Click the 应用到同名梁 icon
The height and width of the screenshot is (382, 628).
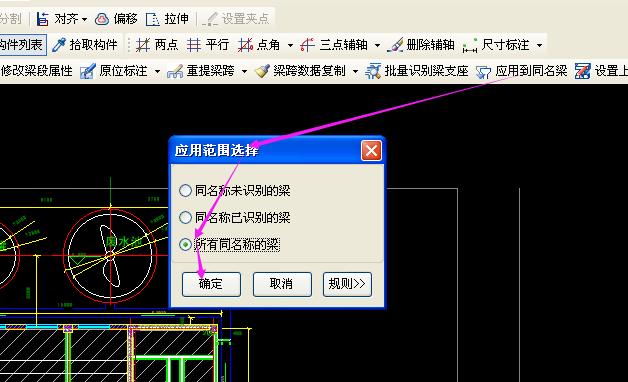(x=483, y=72)
